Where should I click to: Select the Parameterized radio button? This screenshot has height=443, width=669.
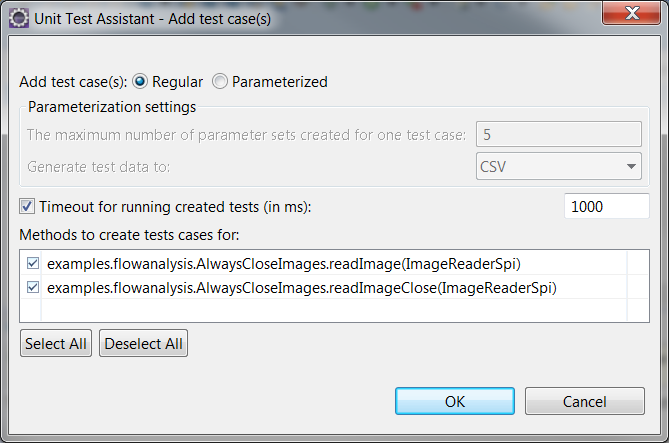click(220, 81)
